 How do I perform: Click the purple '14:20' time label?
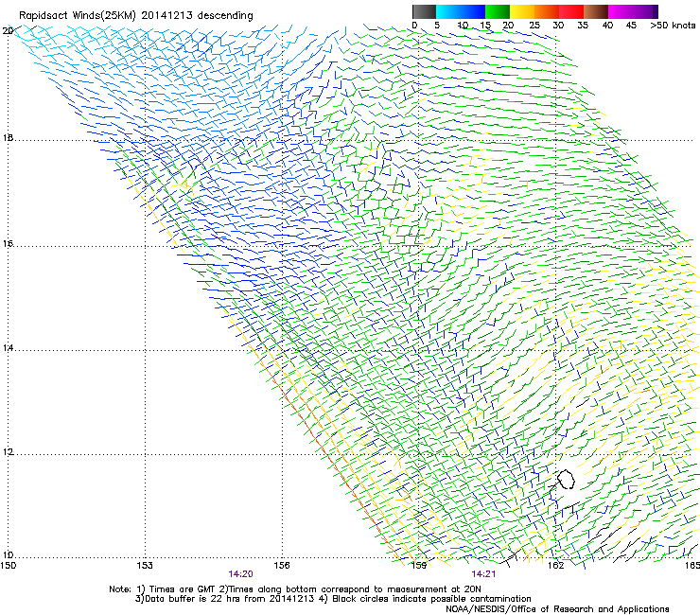(240, 574)
